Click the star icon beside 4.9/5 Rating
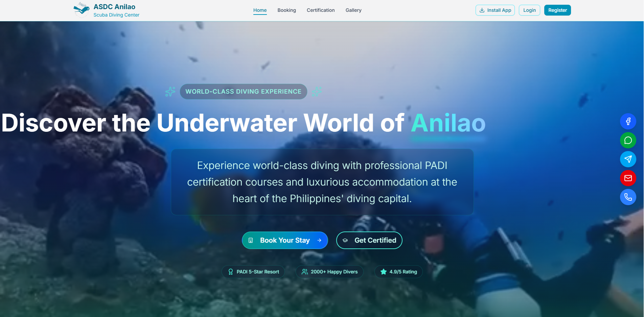 click(384, 272)
